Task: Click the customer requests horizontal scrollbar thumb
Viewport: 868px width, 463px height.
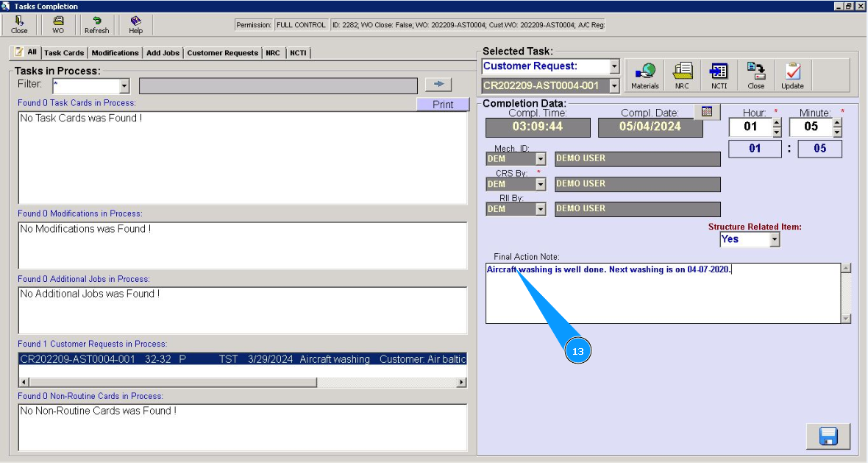Action: click(172, 382)
